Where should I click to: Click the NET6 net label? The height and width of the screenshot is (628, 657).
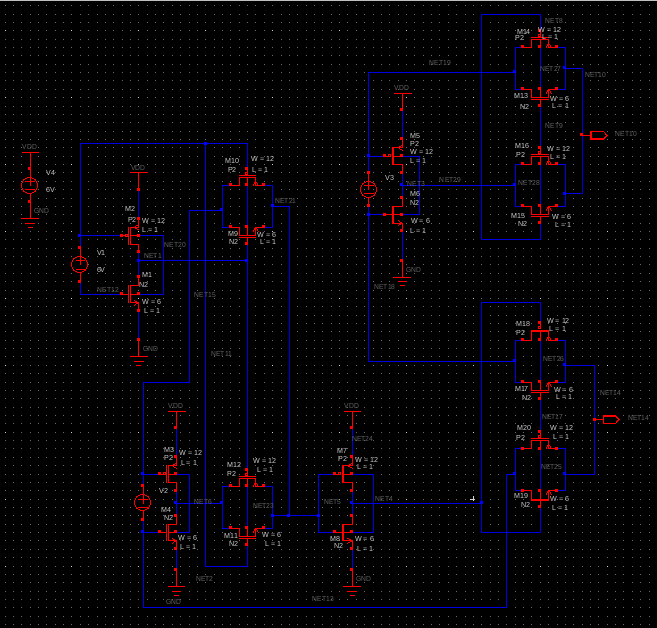(203, 501)
